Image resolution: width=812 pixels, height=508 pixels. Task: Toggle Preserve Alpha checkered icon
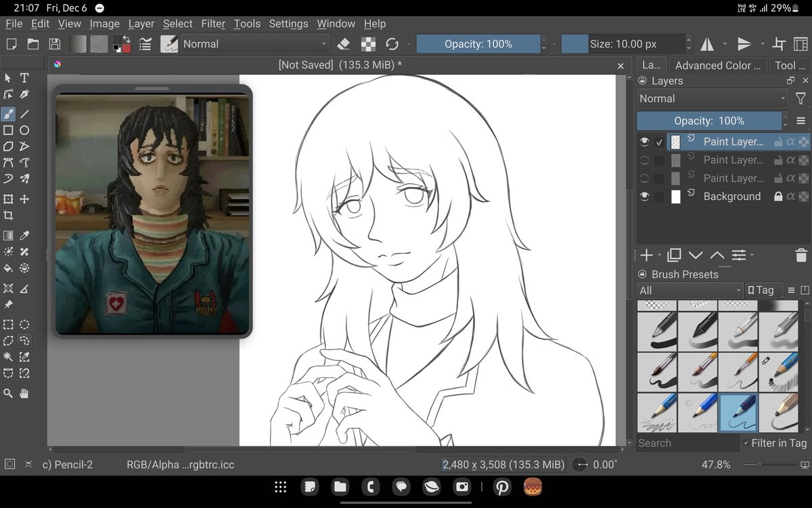[x=368, y=44]
